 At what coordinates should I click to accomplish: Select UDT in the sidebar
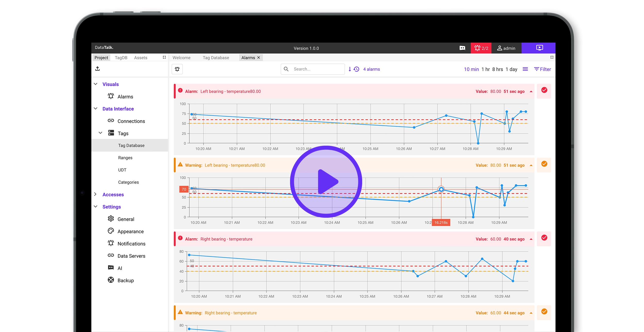pos(122,170)
